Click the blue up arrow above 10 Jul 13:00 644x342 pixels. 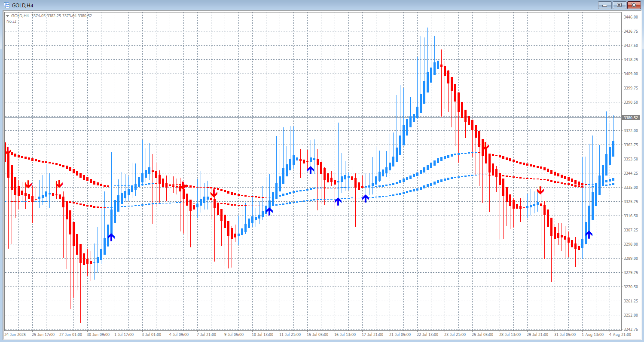269,211
